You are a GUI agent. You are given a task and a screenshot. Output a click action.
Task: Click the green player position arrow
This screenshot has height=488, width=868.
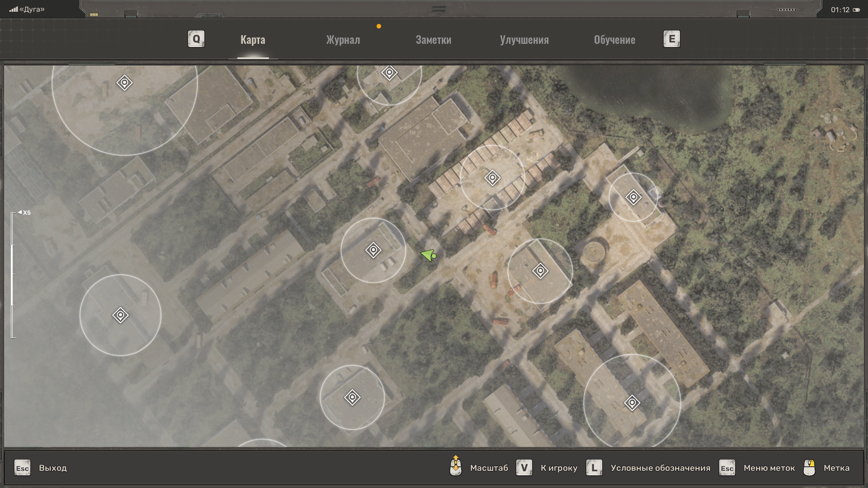(x=428, y=255)
